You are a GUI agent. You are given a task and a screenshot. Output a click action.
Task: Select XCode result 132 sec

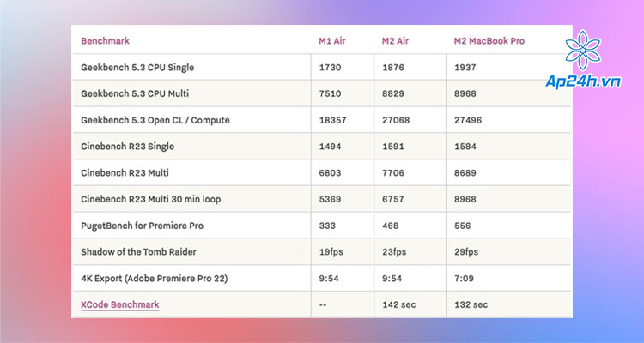pos(471,305)
